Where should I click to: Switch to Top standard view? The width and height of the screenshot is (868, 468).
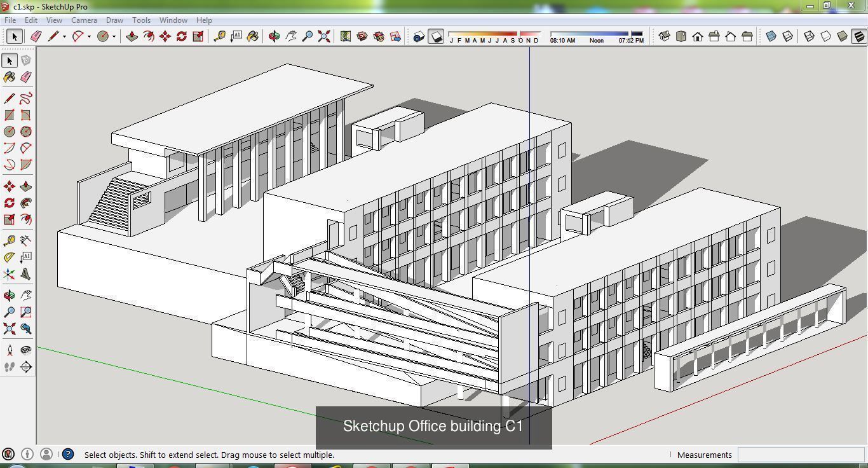tap(681, 36)
